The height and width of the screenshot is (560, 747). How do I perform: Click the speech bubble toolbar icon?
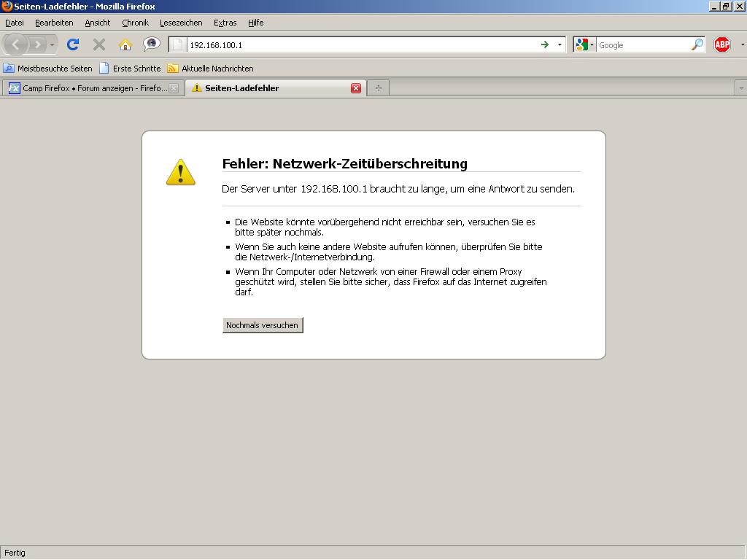(152, 44)
